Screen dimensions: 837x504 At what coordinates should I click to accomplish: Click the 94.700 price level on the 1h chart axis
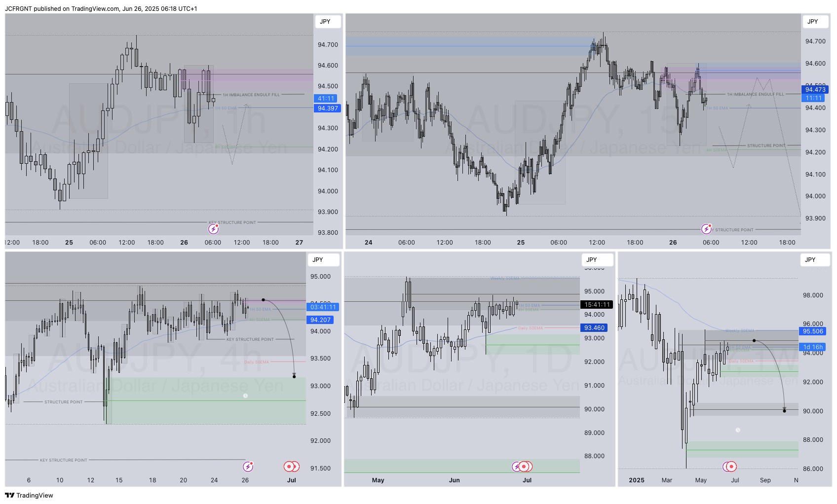tap(328, 45)
